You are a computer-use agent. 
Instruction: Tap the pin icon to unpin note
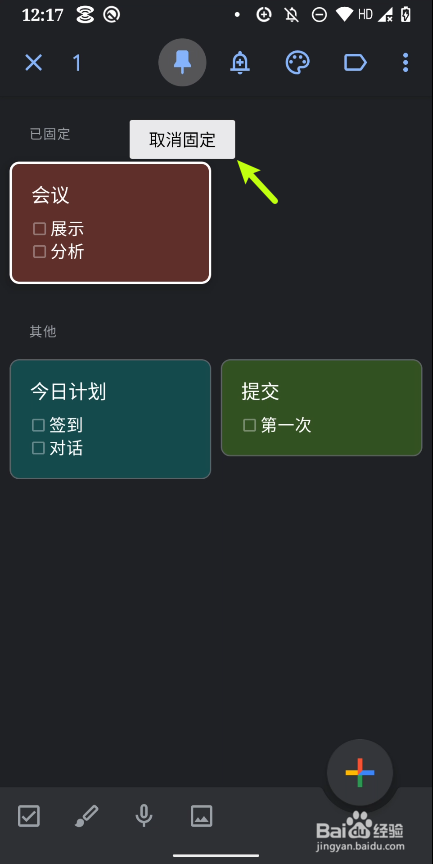[182, 63]
